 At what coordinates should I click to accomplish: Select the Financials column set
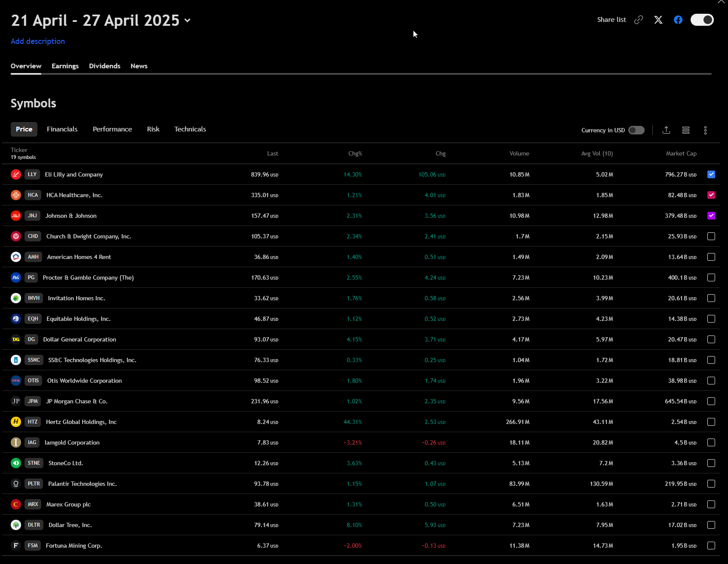click(62, 129)
